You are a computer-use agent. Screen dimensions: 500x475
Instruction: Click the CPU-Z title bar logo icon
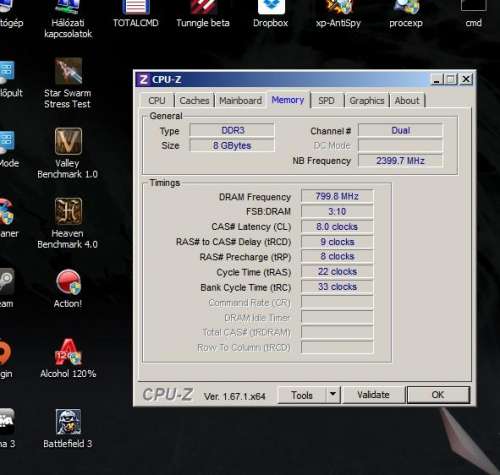[x=144, y=80]
